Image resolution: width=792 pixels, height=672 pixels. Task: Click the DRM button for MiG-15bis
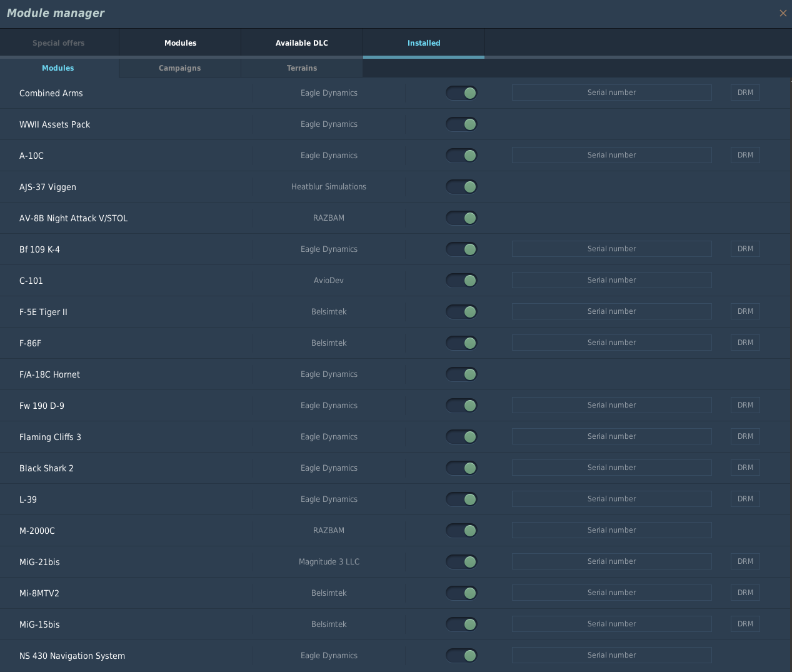[x=745, y=624]
